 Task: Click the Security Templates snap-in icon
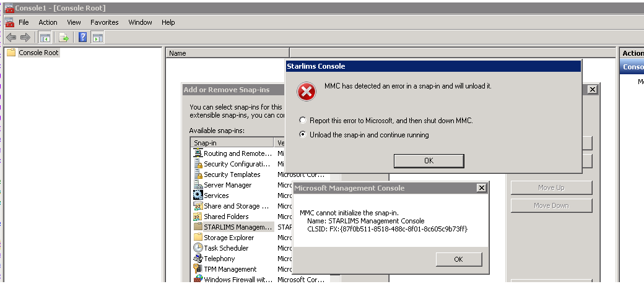click(x=198, y=174)
